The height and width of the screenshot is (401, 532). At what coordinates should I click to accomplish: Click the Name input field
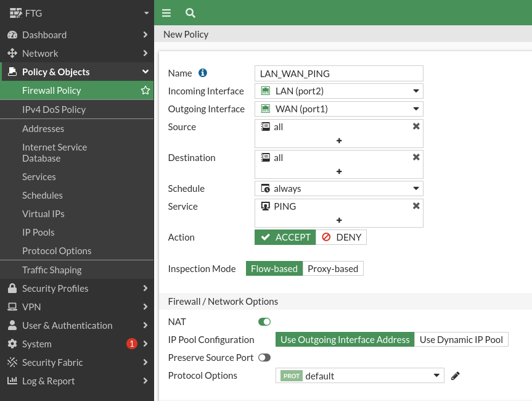(339, 73)
